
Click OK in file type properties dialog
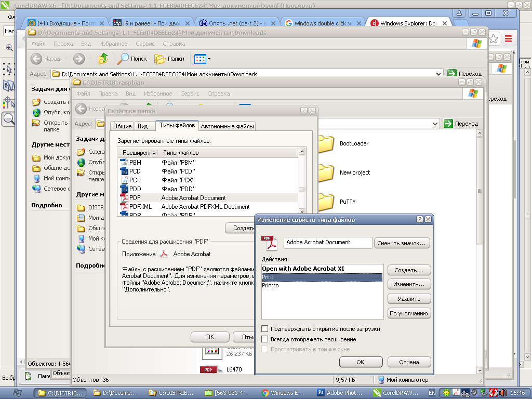[x=361, y=362]
